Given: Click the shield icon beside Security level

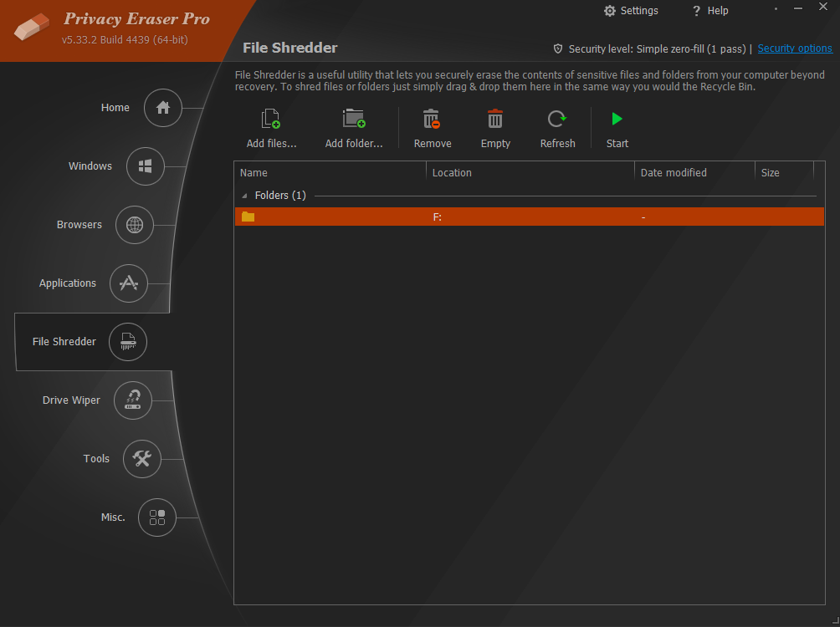Looking at the screenshot, I should (x=558, y=48).
